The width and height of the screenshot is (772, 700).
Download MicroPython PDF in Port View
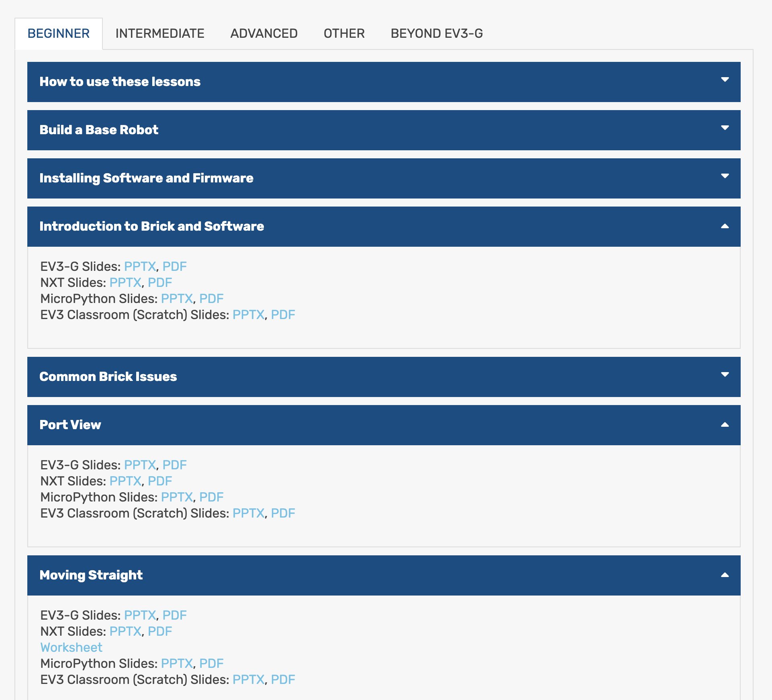click(x=211, y=497)
